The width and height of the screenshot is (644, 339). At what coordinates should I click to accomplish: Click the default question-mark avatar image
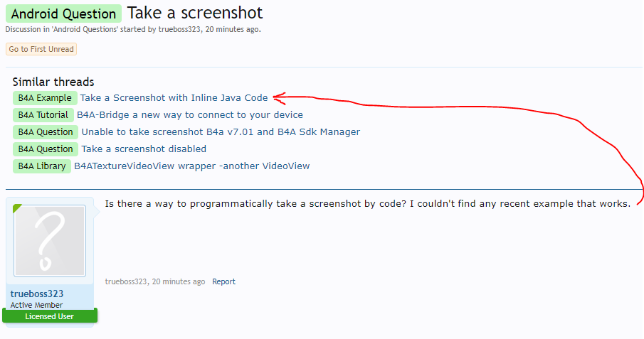tap(50, 241)
